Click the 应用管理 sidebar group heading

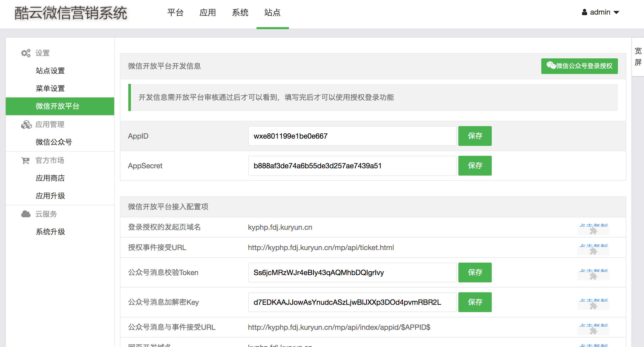[x=50, y=125]
